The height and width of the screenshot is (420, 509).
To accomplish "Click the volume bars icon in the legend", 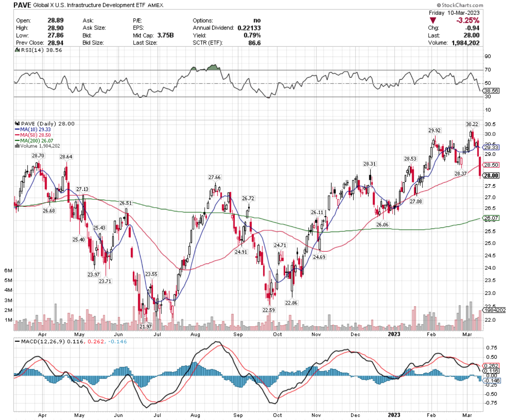I will [x=17, y=146].
